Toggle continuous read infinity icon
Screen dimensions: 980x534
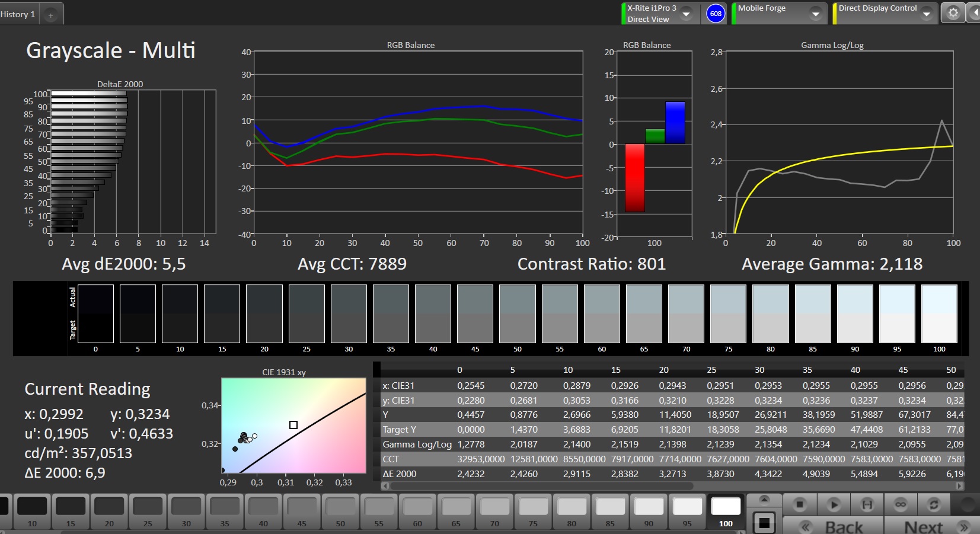point(900,504)
